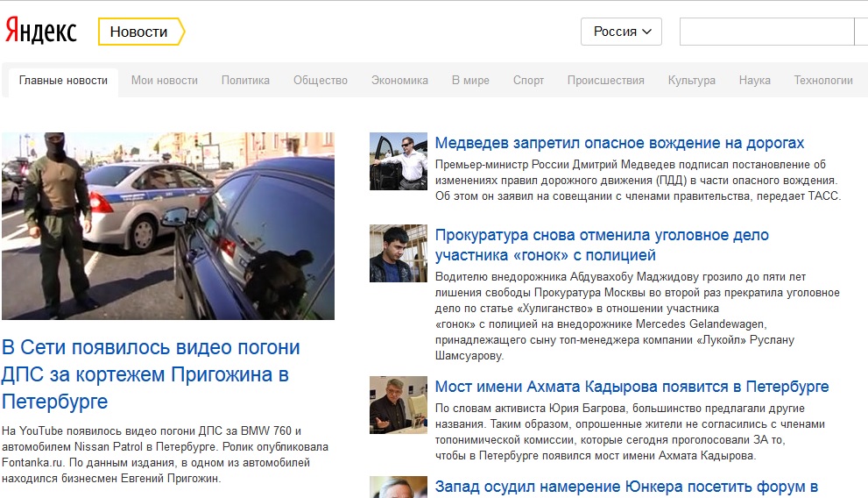
Task: Go to the Общество section
Action: 320,81
